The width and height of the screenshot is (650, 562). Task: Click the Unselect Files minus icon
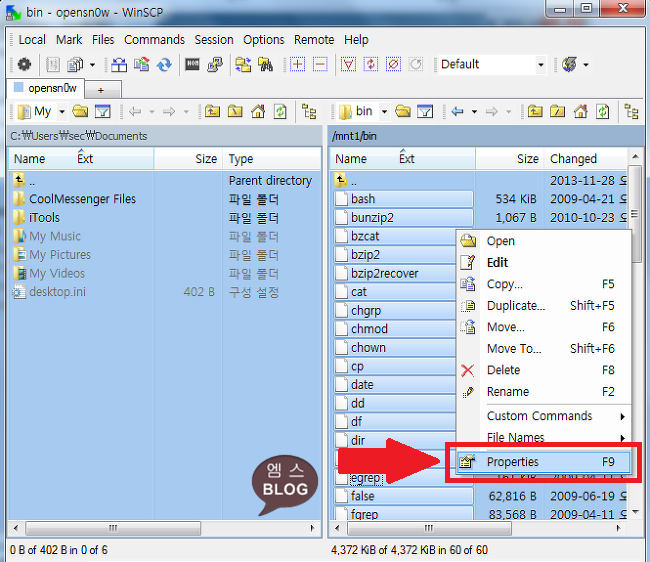click(x=320, y=65)
